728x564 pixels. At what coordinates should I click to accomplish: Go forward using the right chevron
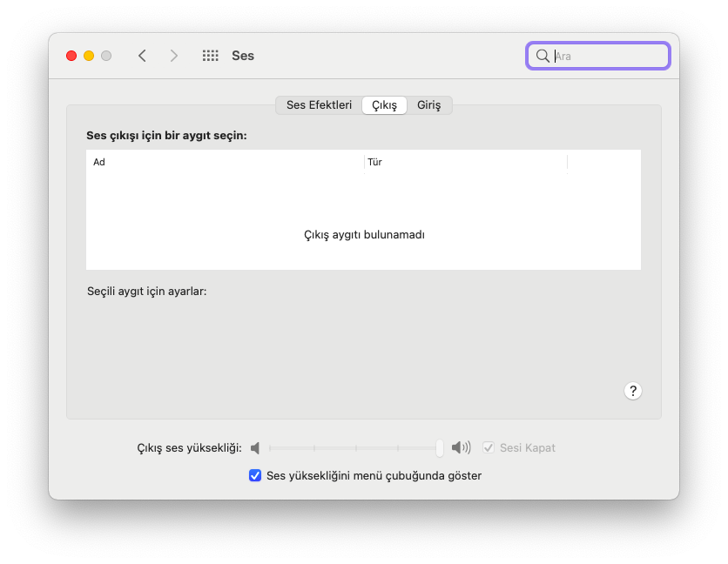[174, 56]
